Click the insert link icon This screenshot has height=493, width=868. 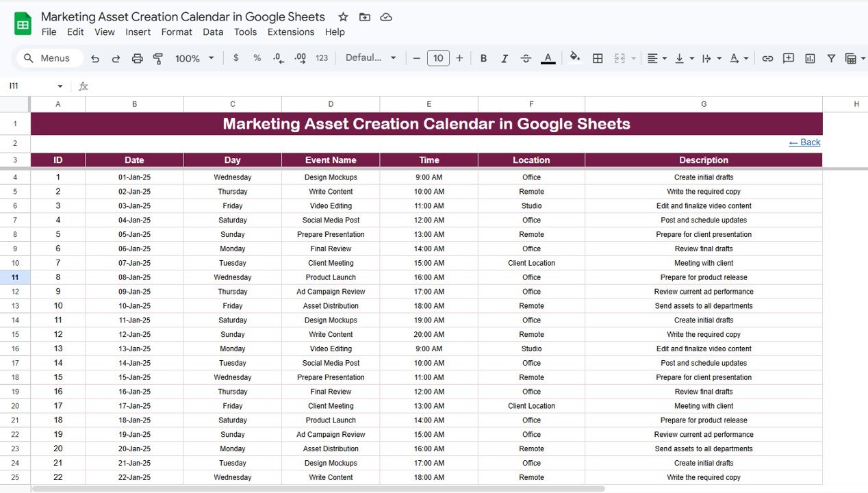point(767,58)
